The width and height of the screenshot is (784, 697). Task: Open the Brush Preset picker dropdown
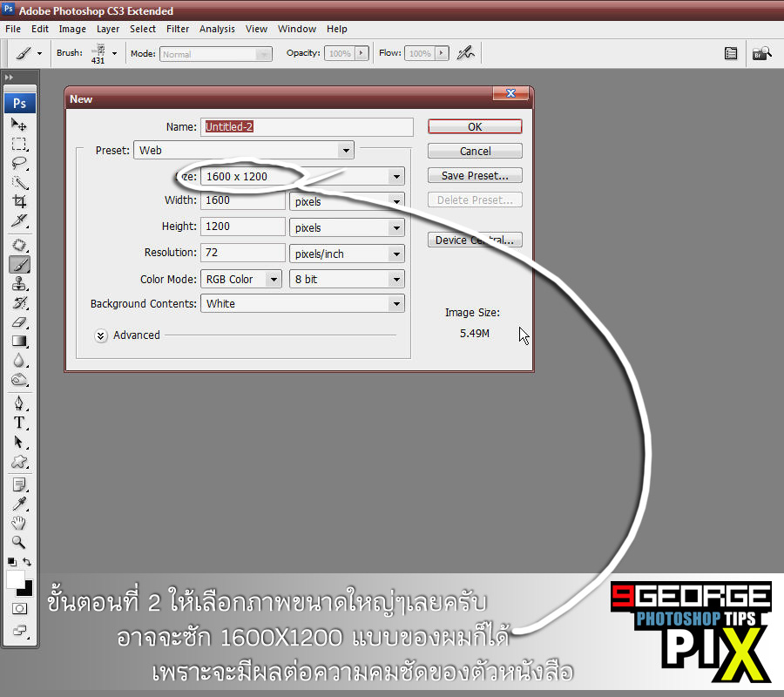point(114,53)
